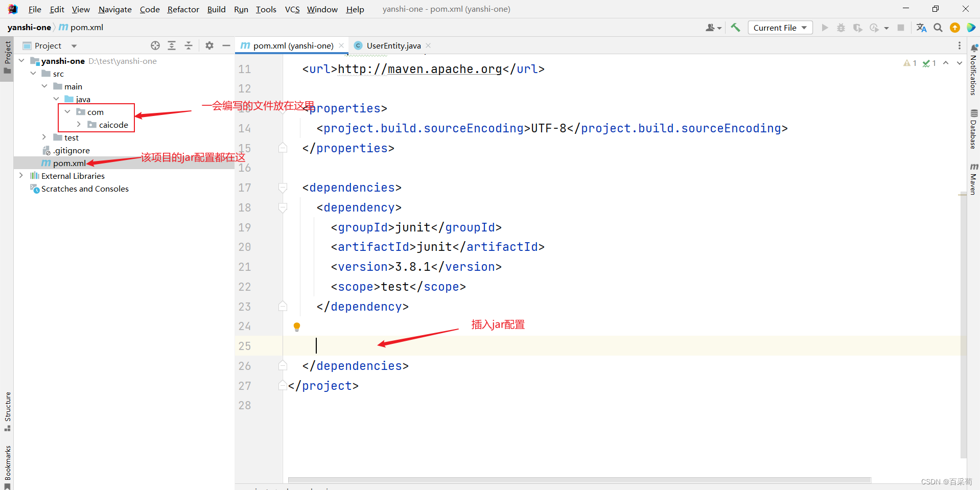Go to previous highlighted error arrow
The width and height of the screenshot is (980, 490).
pos(946,63)
